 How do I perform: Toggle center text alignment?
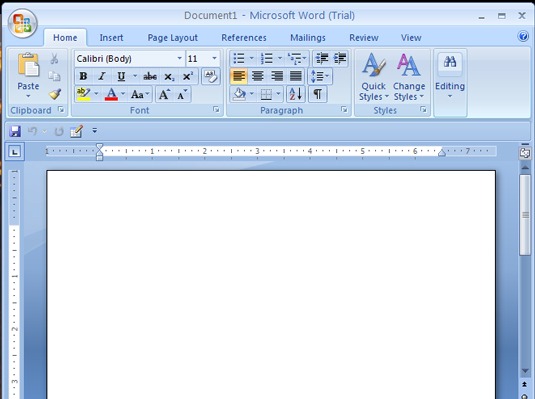(x=257, y=76)
